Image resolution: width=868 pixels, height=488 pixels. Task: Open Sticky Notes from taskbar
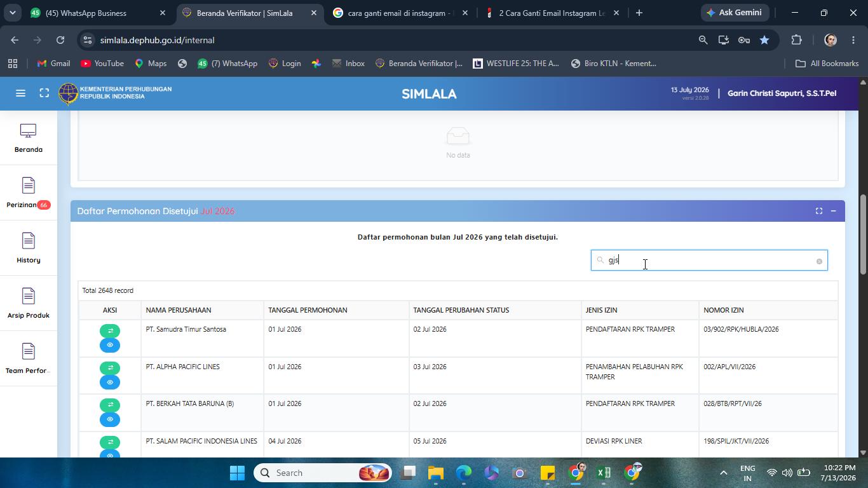(548, 473)
